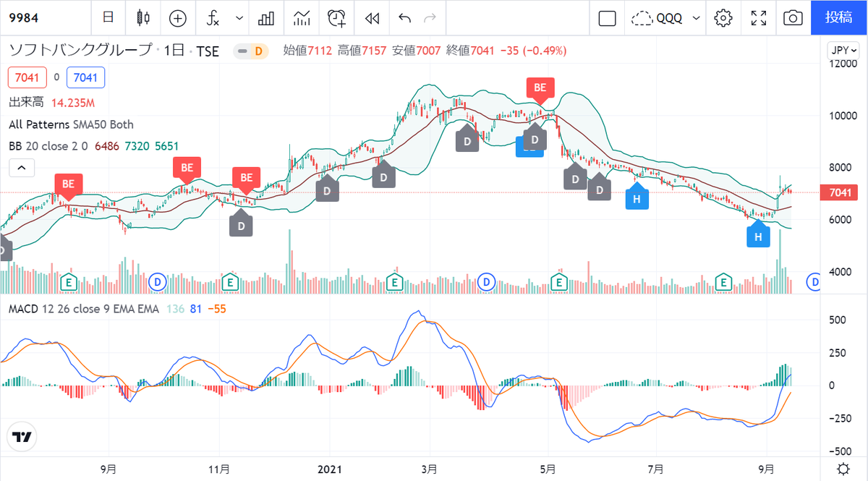Viewport: 868px width, 481px height.
Task: Click the compare or add symbol icon
Action: [x=177, y=17]
